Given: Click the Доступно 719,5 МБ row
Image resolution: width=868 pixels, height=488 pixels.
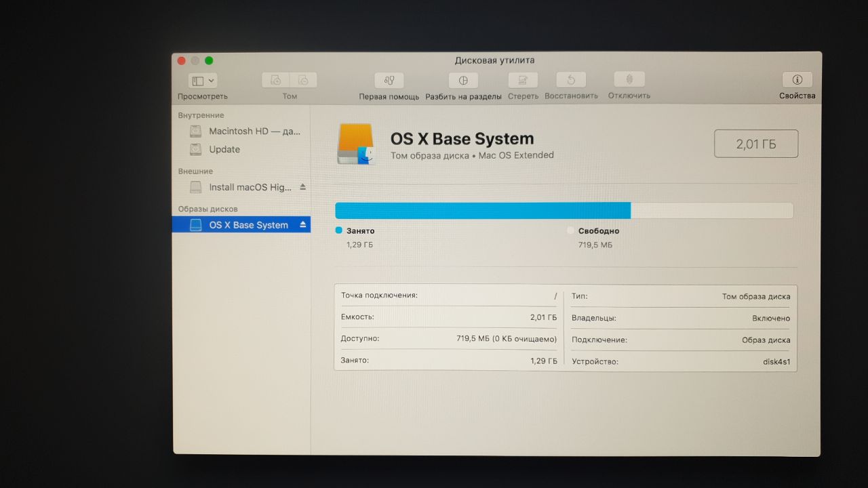Looking at the screenshot, I should coord(449,338).
